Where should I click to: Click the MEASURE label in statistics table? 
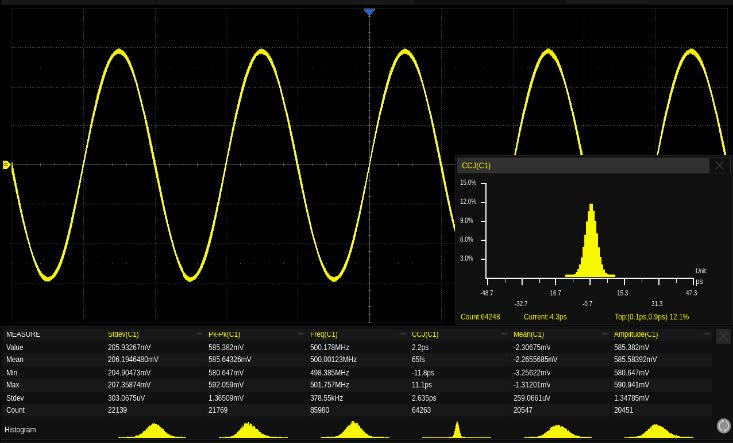tap(24, 334)
